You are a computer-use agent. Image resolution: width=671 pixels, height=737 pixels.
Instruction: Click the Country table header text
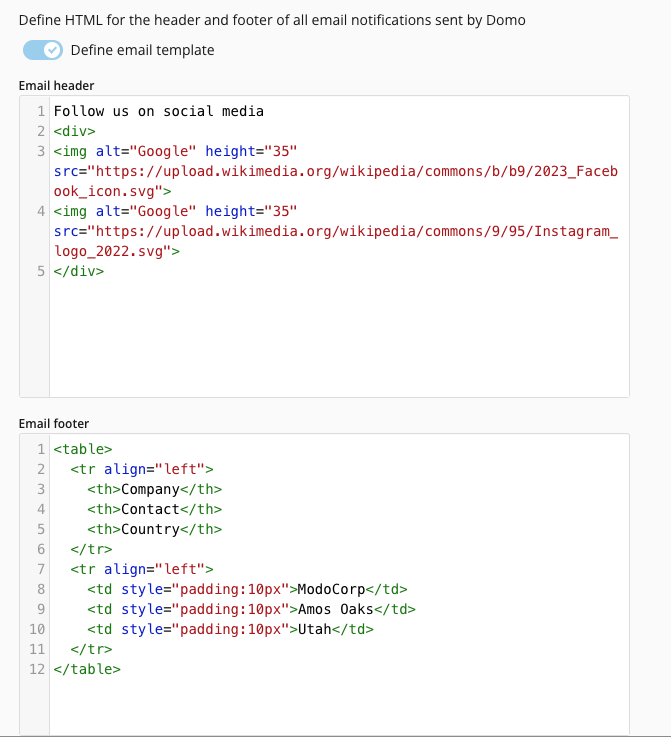(150, 529)
